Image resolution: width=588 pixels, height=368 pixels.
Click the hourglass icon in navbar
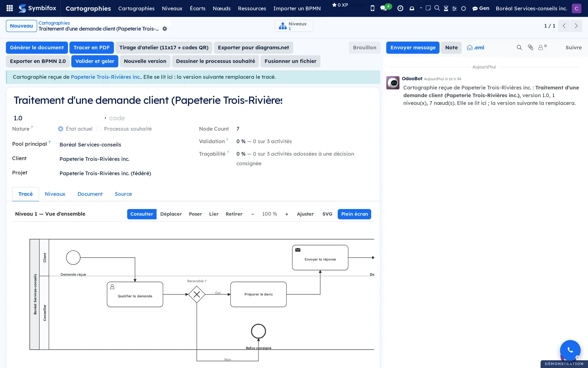tap(446, 8)
